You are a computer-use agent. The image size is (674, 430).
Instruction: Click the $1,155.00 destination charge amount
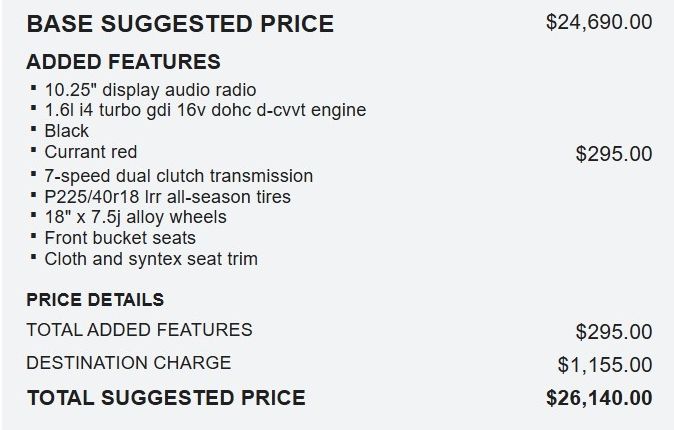(605, 365)
